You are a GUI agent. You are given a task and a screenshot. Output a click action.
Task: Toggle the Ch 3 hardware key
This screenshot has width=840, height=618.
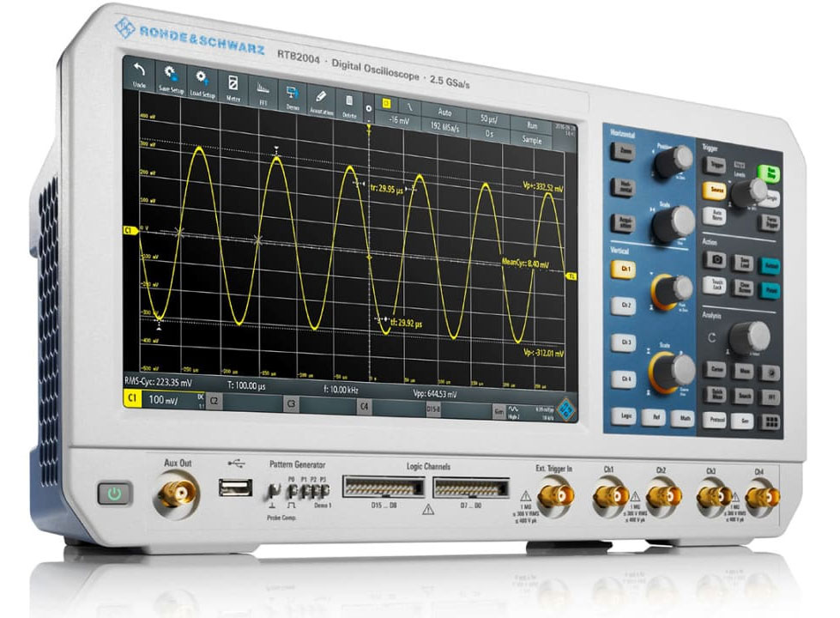(x=625, y=342)
